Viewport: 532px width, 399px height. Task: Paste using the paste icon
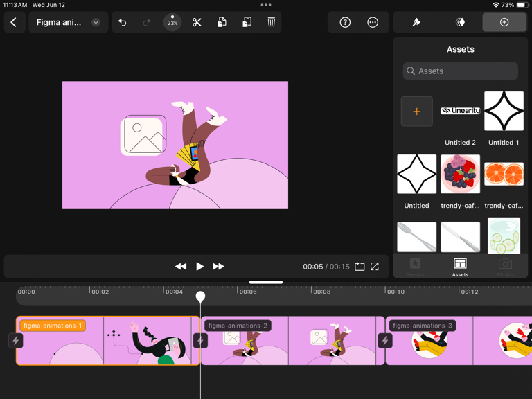tap(247, 22)
